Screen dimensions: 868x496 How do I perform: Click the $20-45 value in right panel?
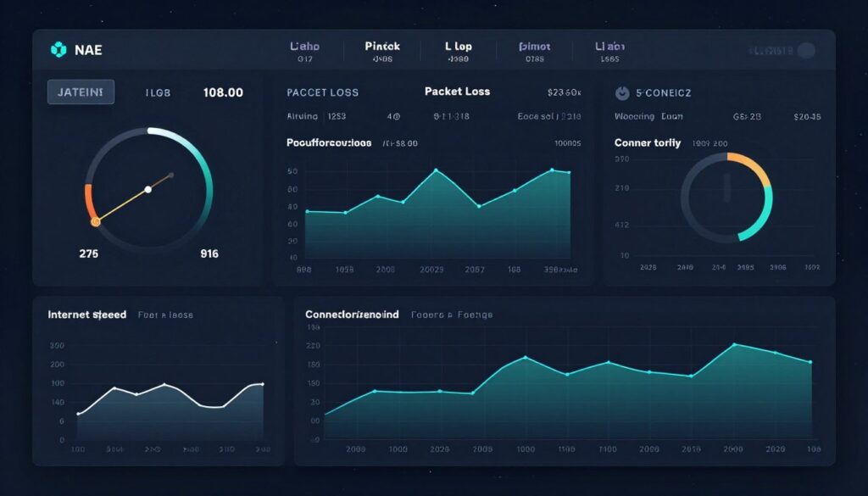coord(807,117)
